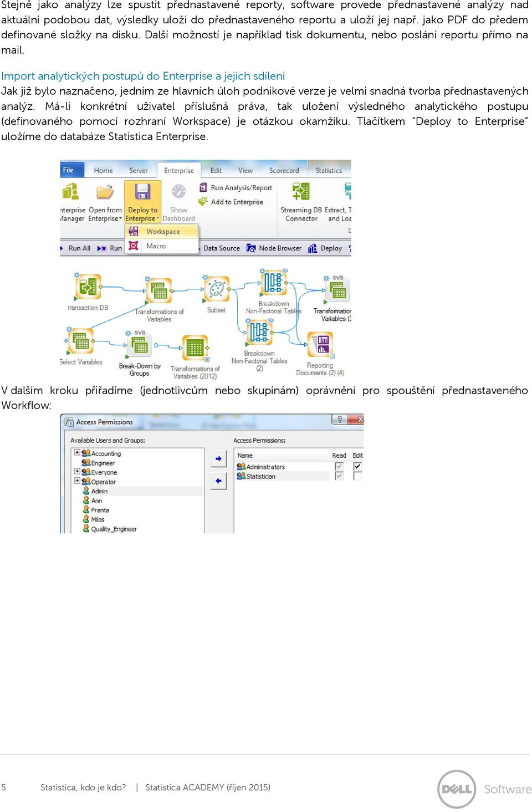
Task: Switch to the Server ribbon tab
Action: click(139, 171)
